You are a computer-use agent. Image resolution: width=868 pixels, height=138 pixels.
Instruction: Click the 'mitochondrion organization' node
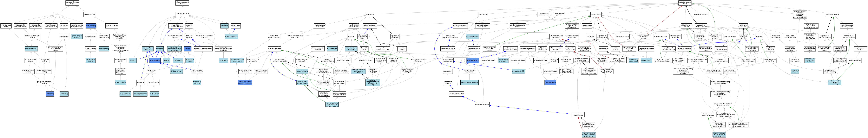click(503, 60)
